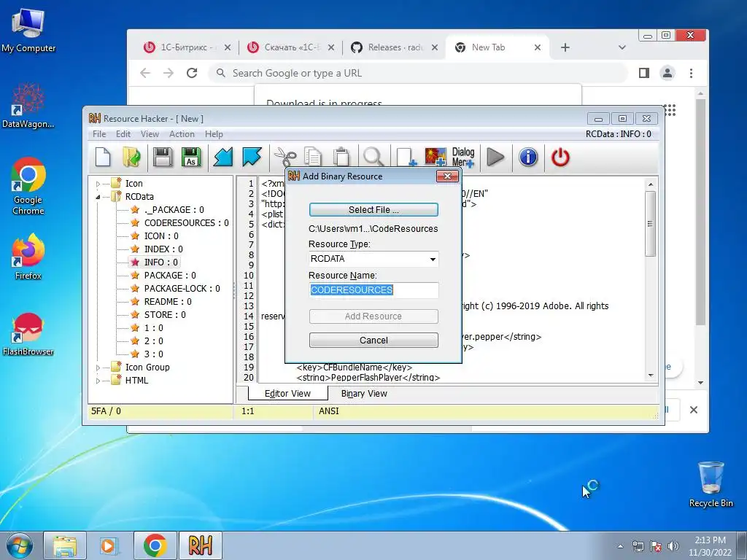Switch to the Releases GitHub Chrome tab
This screenshot has width=747, height=560.
click(x=393, y=47)
